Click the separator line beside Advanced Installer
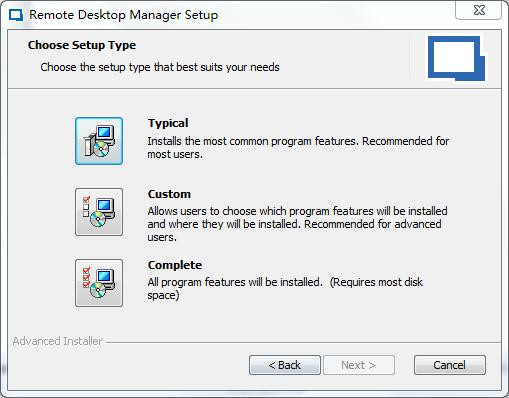The width and height of the screenshot is (509, 398). pyautogui.click(x=303, y=342)
